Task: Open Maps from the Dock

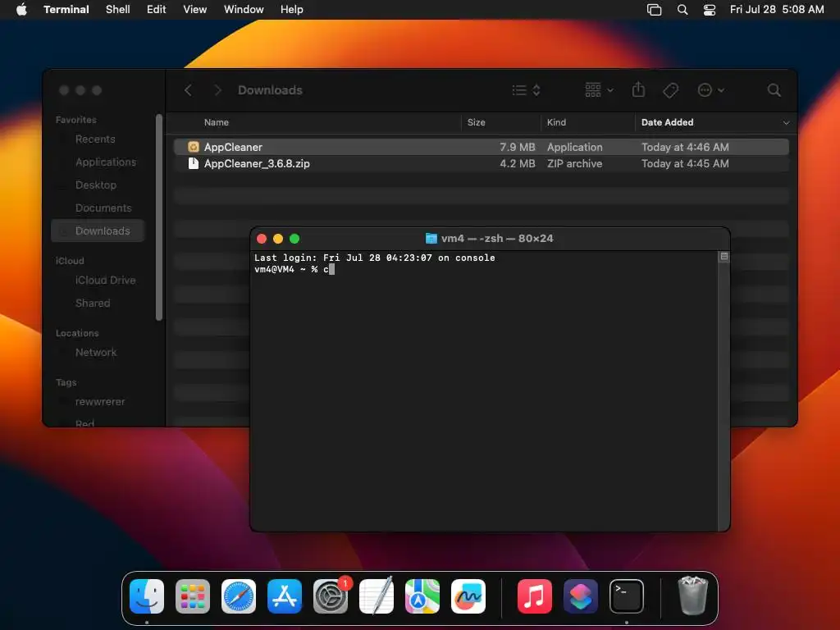Action: 422,596
